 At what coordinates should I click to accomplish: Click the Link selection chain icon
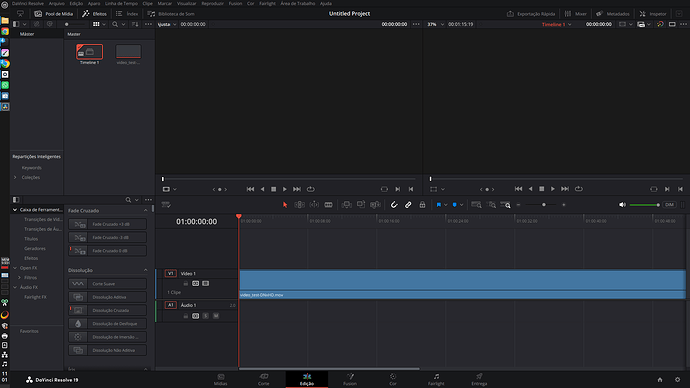click(408, 205)
